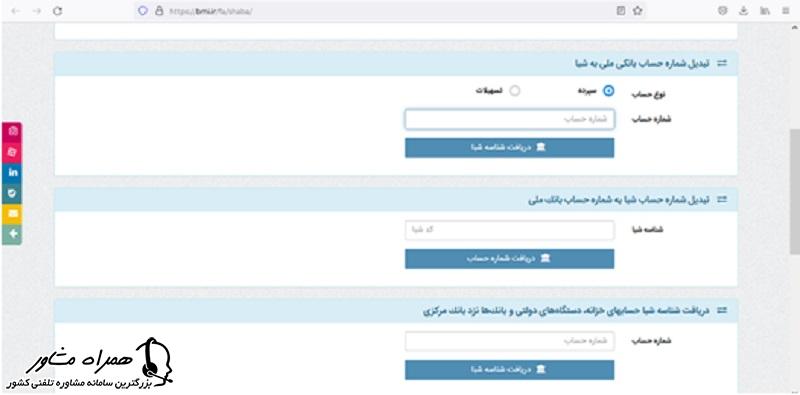Click heading تبدیل شماره حساب شبا به شماره حساب بانک ملی

click(x=619, y=200)
